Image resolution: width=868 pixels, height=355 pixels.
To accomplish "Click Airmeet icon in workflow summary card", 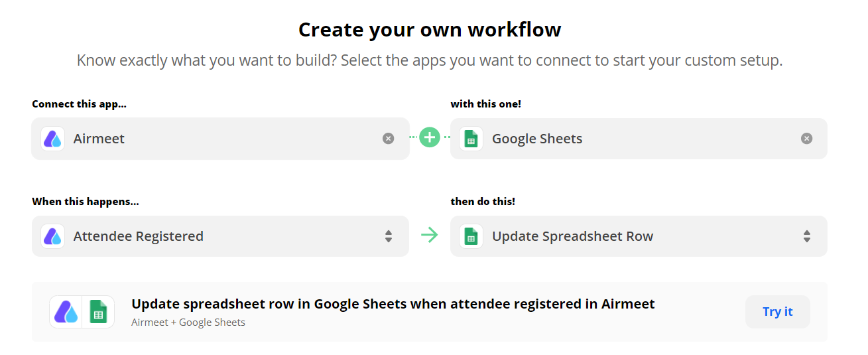I will coord(66,312).
